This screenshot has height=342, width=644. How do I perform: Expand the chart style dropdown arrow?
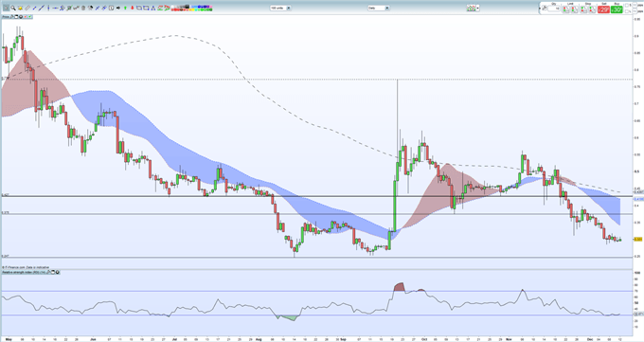(x=477, y=8)
